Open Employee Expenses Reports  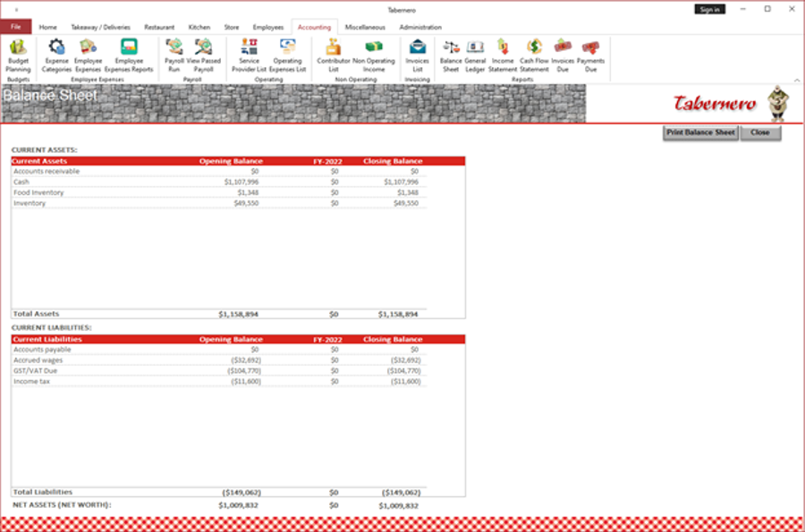coord(129,55)
